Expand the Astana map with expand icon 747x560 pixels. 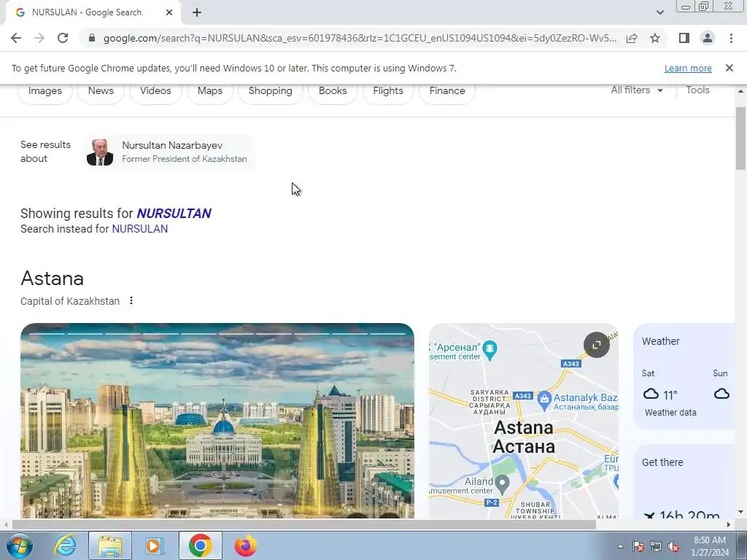[597, 345]
